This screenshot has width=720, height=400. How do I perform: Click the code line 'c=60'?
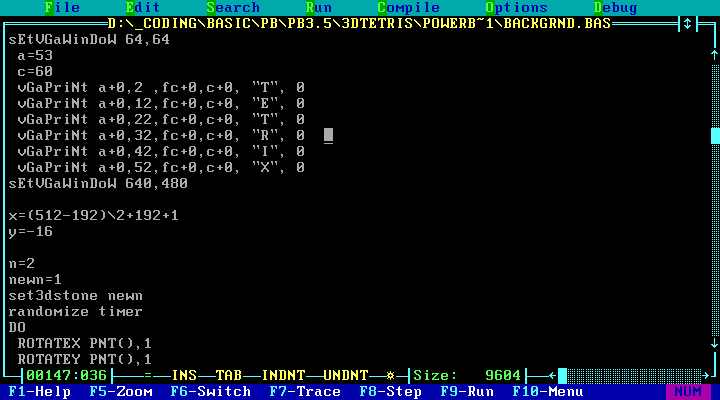pyautogui.click(x=35, y=72)
